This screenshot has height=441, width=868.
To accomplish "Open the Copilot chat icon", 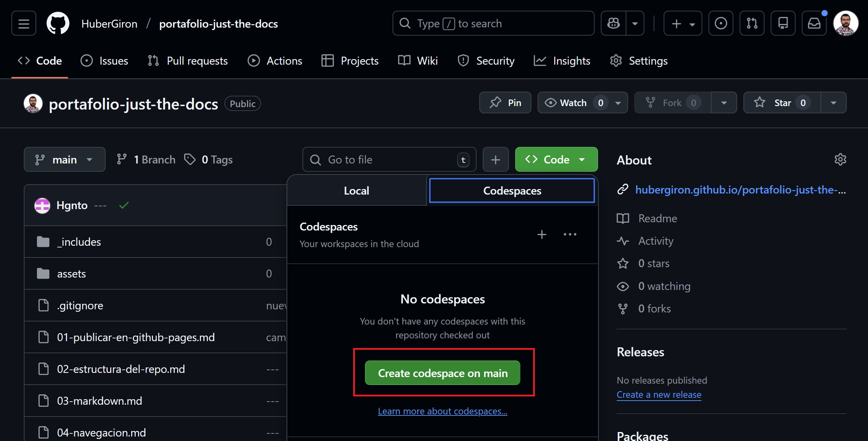I will pos(614,24).
